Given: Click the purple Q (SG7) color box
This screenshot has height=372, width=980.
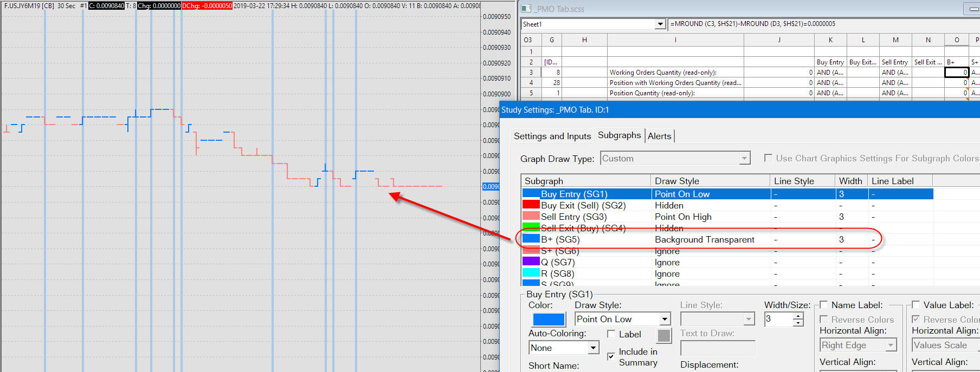Looking at the screenshot, I should click(531, 262).
